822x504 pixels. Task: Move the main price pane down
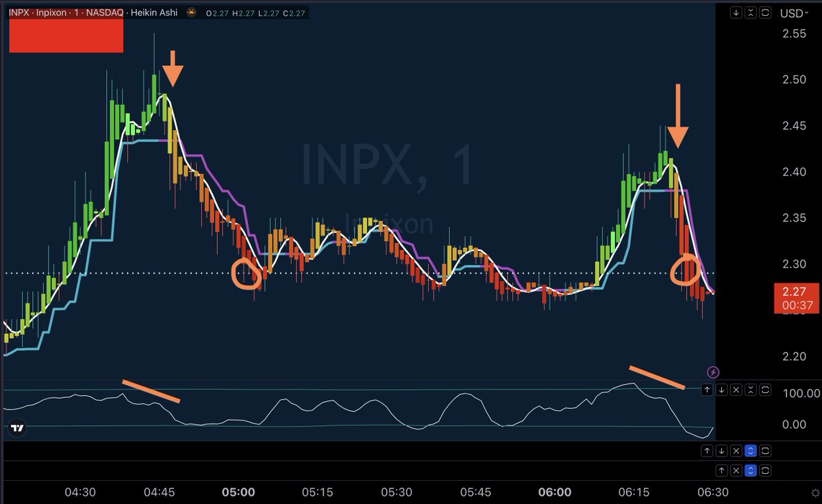point(735,13)
